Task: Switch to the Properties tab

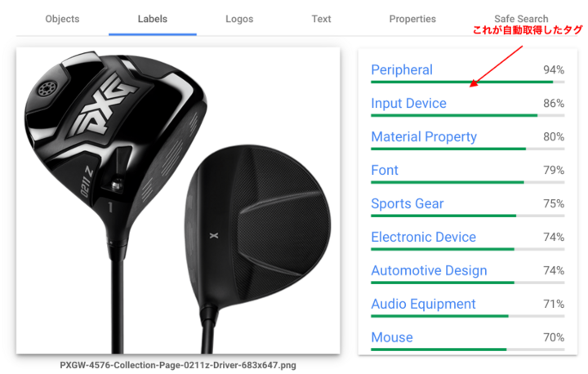Action: point(412,19)
